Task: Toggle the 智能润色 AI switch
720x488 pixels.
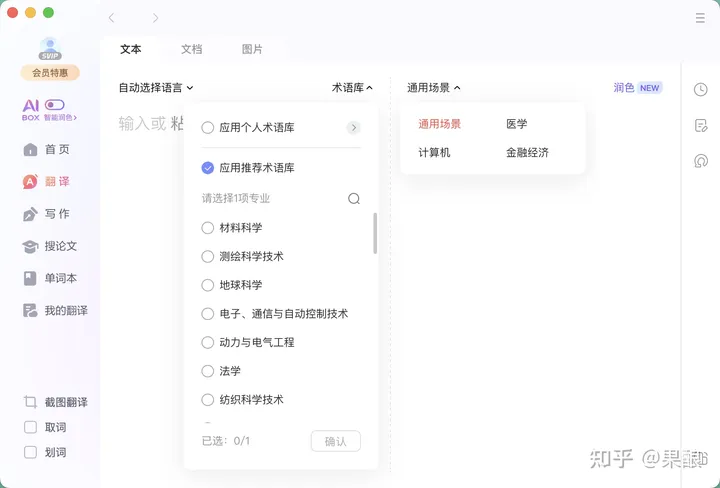Action: [x=55, y=105]
